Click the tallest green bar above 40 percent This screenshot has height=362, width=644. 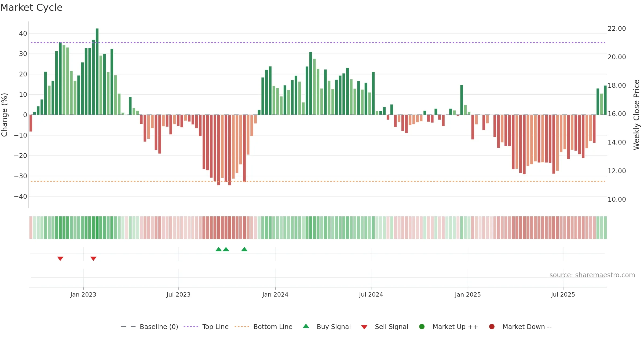97,72
